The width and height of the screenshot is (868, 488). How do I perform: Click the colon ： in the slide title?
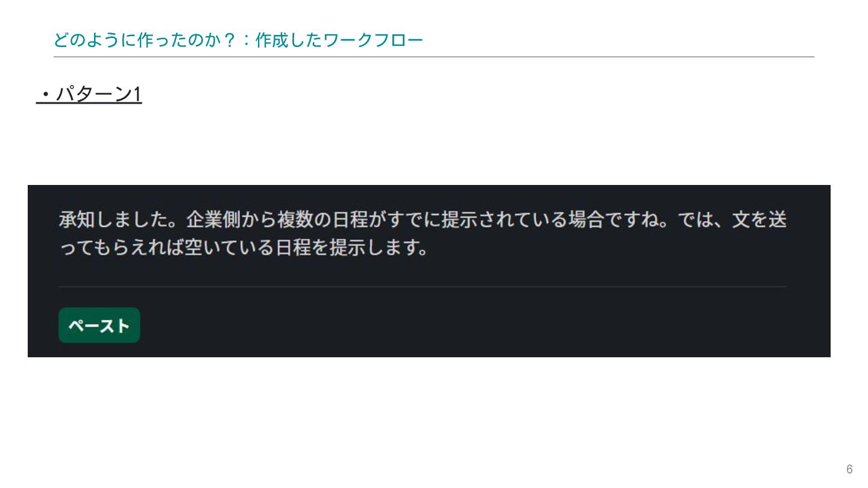coord(245,40)
